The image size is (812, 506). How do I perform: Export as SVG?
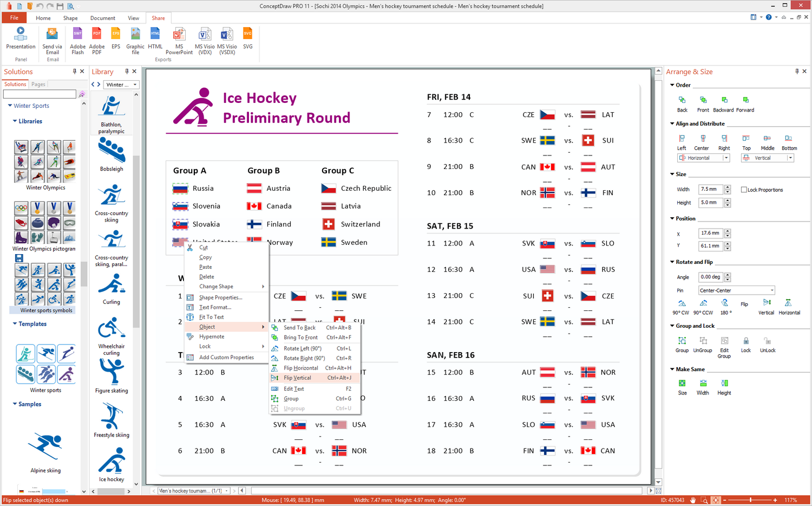point(248,38)
